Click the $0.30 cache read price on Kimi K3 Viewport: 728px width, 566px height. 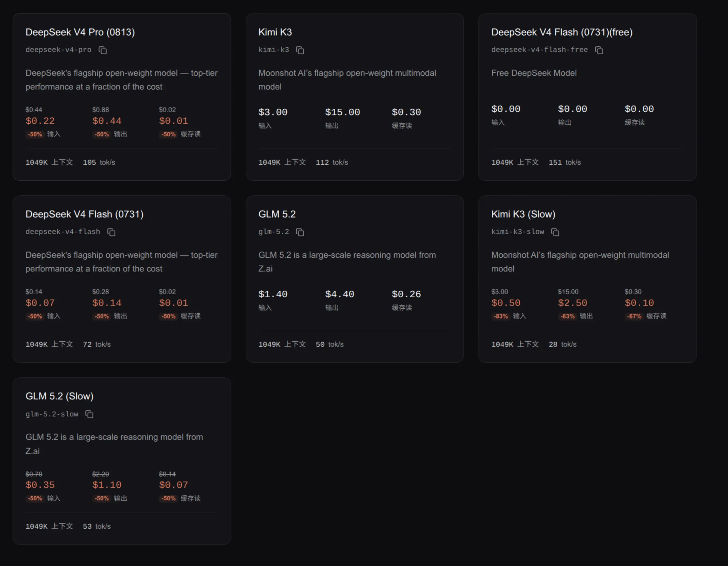[x=406, y=112]
